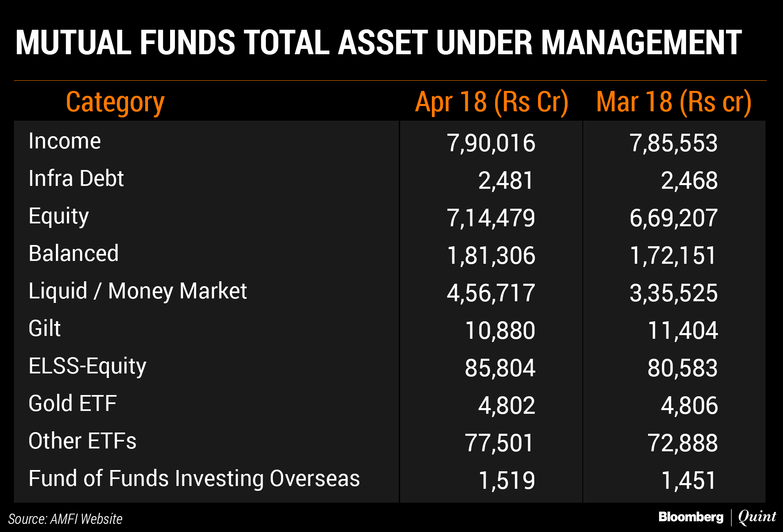
Task: Click the Liquid April value 4,56,717
Action: pos(491,293)
